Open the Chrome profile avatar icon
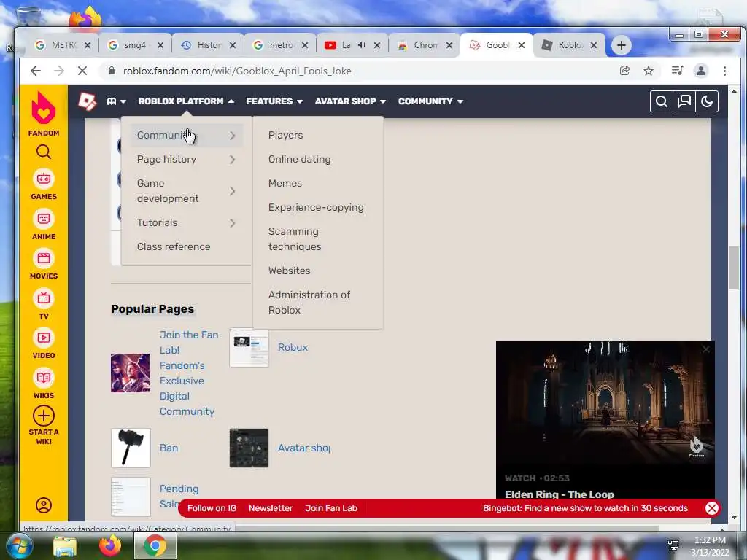The image size is (747, 560). click(x=701, y=71)
